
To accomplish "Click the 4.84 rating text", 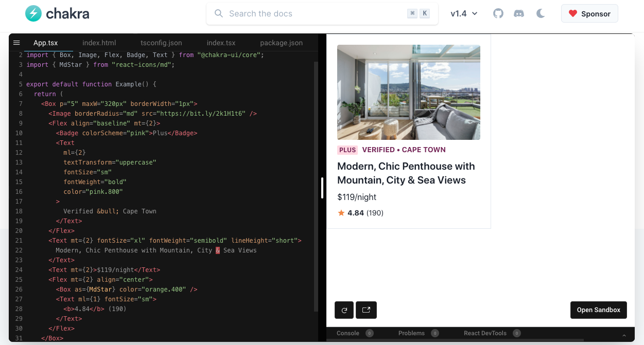I will 356,213.
